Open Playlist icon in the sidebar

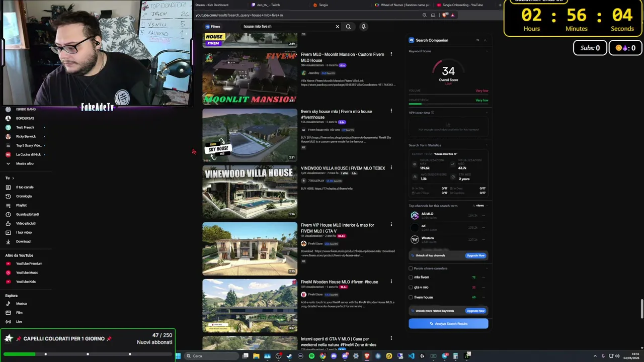point(8,205)
